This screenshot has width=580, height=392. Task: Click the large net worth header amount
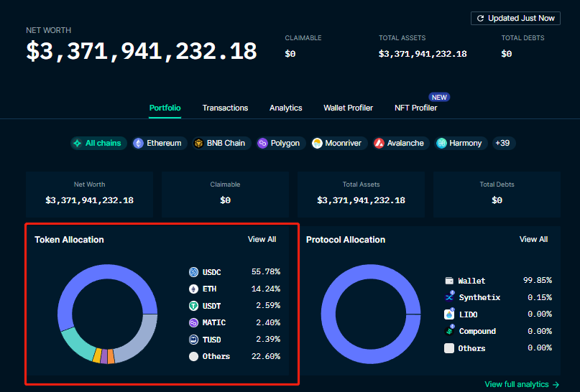pos(142,52)
